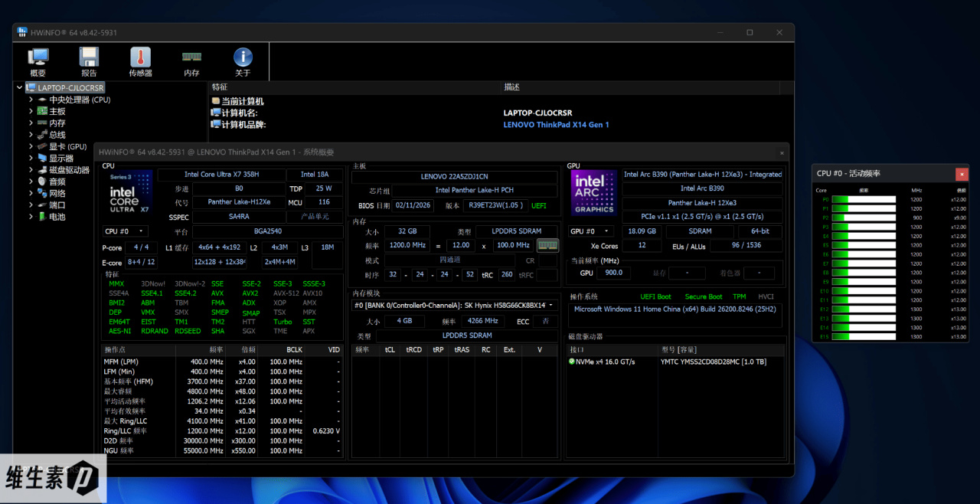
Task: Click the 主板 motherboard tree icon
Action: click(42, 111)
